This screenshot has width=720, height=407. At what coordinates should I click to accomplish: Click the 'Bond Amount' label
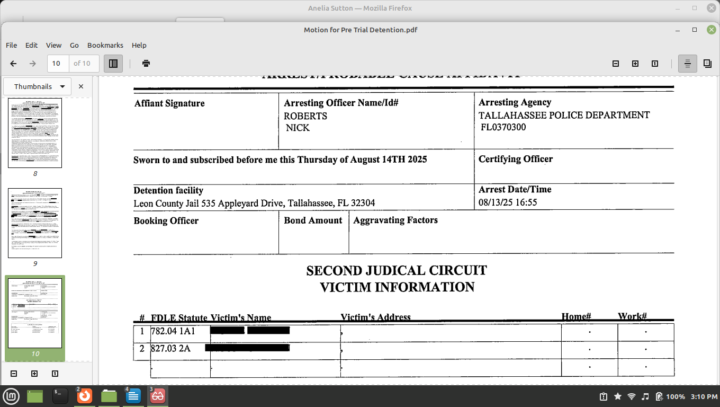point(313,220)
